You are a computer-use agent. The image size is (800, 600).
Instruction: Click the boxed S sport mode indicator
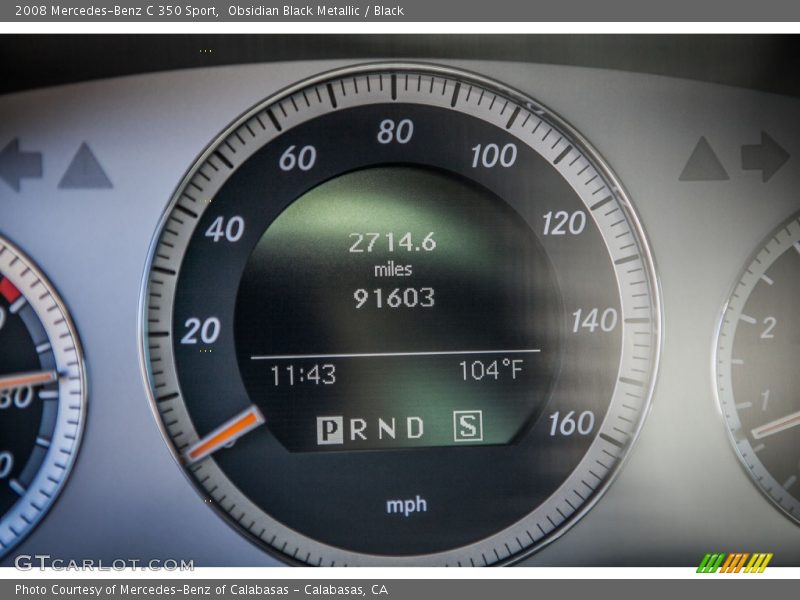[468, 426]
